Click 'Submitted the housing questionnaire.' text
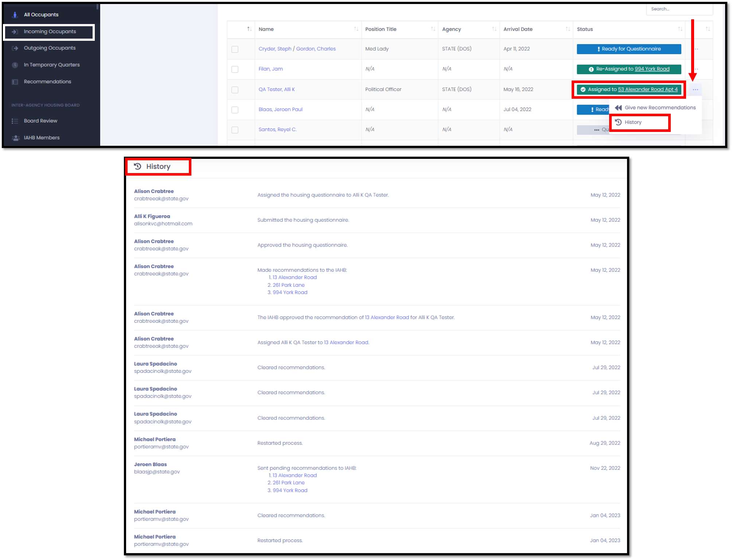 click(x=303, y=220)
